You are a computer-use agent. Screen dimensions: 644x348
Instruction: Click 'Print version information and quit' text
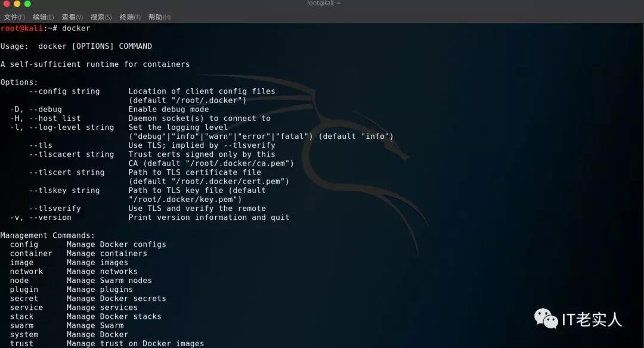[x=209, y=218]
